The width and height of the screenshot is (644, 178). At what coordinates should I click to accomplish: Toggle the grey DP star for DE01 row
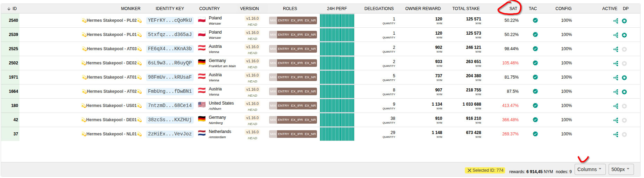pyautogui.click(x=624, y=121)
